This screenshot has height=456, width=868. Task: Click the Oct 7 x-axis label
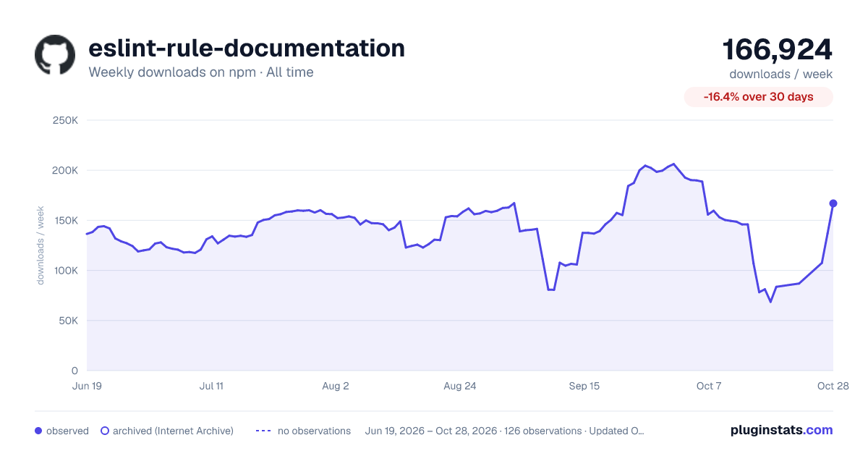click(709, 386)
